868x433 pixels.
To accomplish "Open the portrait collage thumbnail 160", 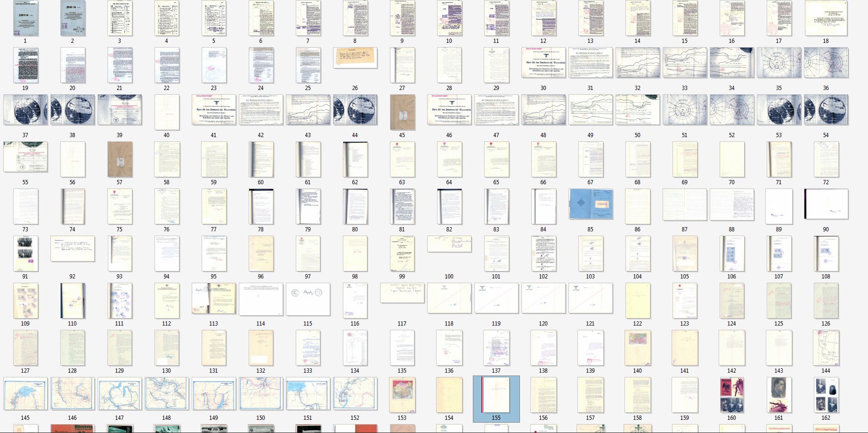I will tap(731, 395).
